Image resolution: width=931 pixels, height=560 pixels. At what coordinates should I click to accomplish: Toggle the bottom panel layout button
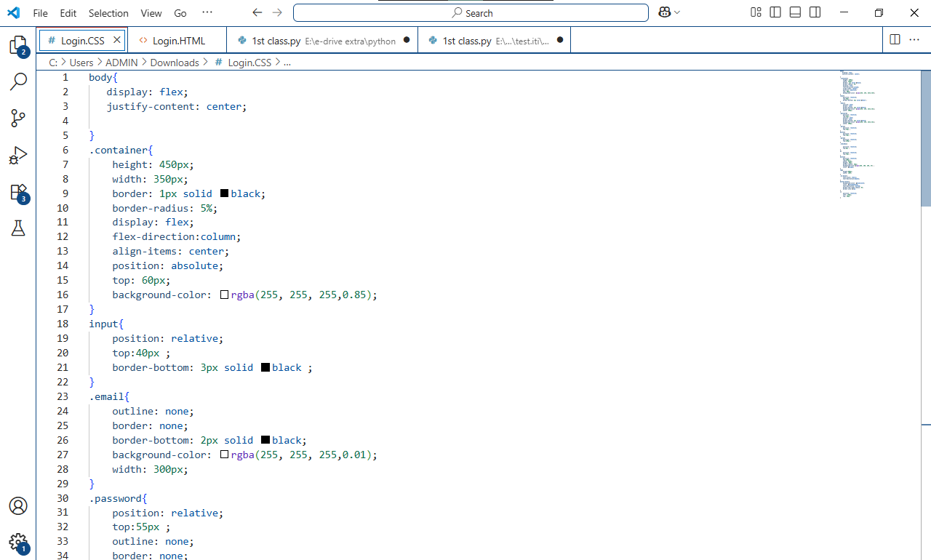pyautogui.click(x=795, y=12)
